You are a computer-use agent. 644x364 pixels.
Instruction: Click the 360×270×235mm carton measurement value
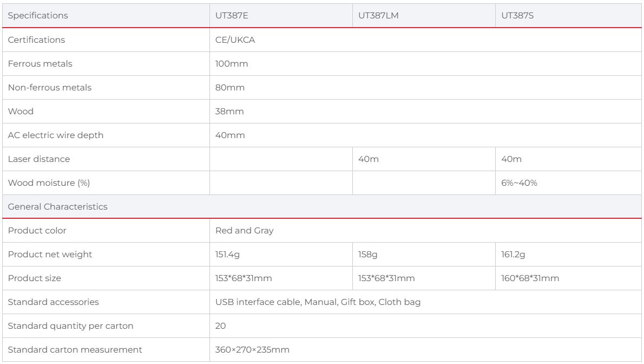pos(252,350)
